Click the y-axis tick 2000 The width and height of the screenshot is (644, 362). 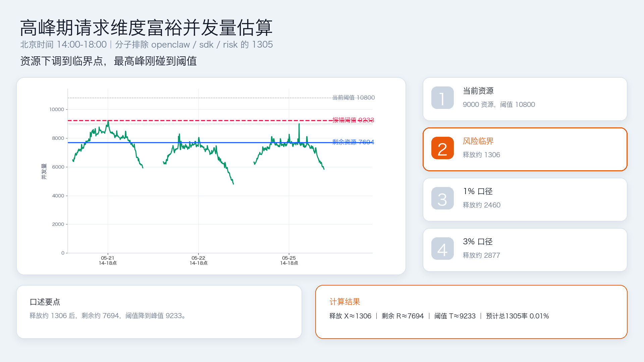(x=58, y=224)
